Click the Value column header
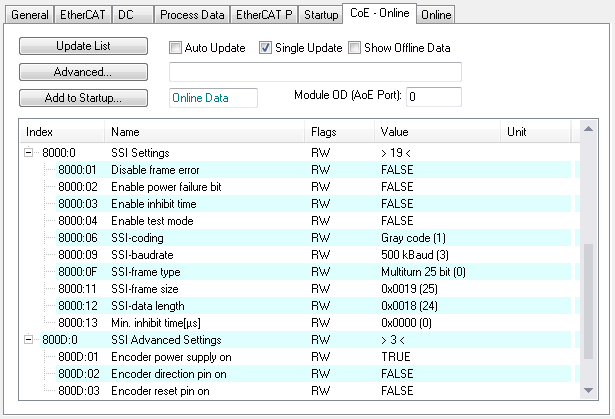This screenshot has height=419, width=615. click(x=437, y=132)
